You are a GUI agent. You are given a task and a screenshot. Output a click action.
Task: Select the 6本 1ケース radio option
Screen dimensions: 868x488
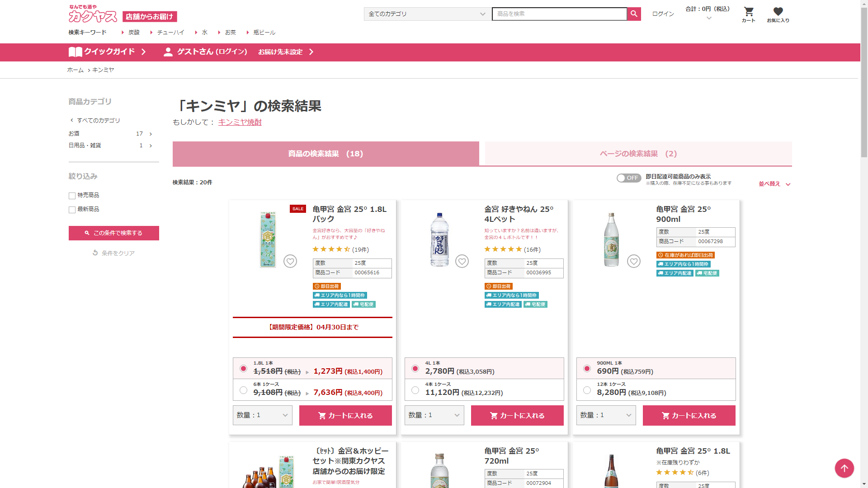click(243, 390)
